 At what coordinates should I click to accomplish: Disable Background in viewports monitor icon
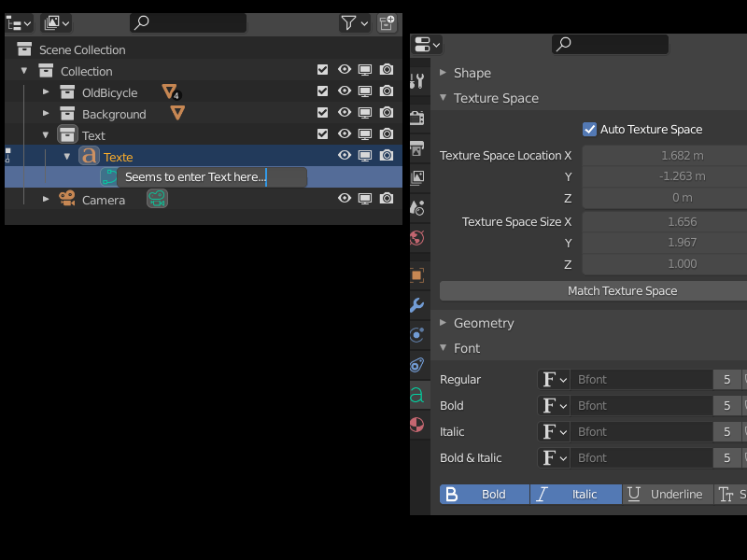(x=365, y=113)
